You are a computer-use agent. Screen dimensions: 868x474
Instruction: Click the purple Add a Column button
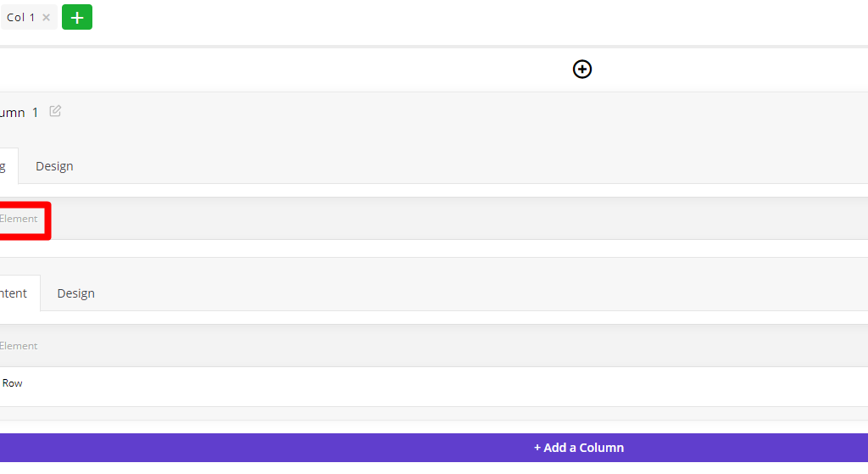point(434,448)
